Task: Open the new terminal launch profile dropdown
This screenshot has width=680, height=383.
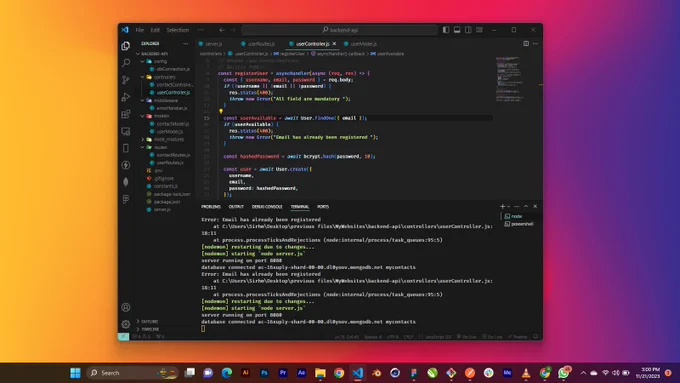Action: click(x=509, y=206)
